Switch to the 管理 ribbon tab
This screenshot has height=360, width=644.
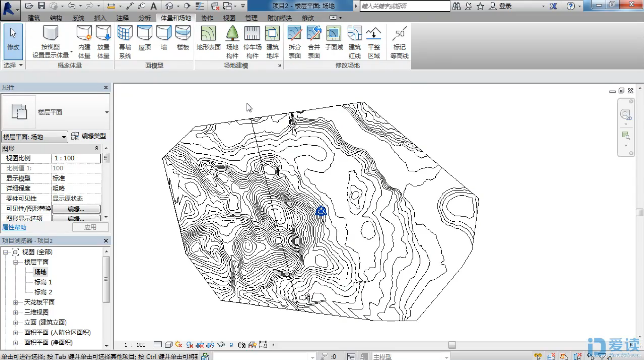coord(251,18)
